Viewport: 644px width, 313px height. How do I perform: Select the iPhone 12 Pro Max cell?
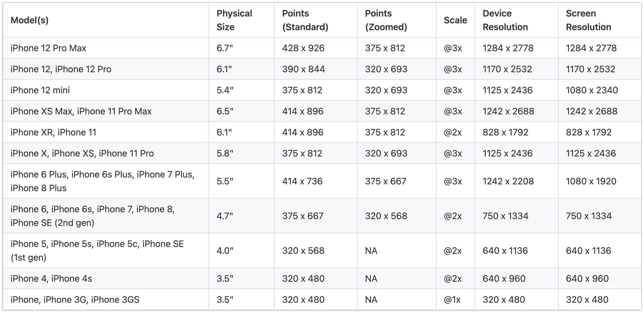48,48
